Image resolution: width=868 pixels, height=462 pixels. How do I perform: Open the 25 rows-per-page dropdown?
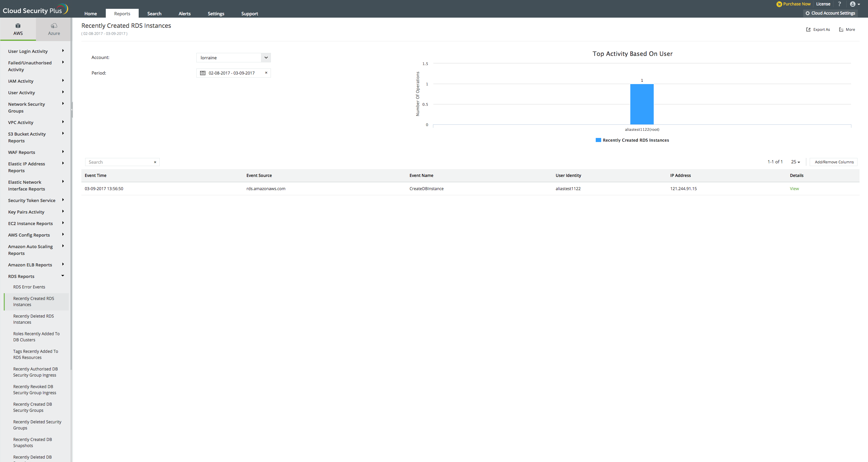point(795,162)
